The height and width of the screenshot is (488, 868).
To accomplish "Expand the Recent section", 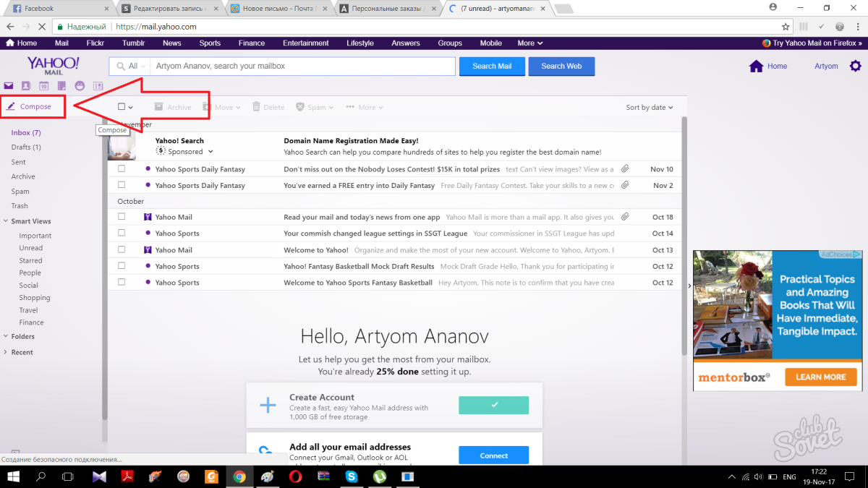I will (6, 352).
